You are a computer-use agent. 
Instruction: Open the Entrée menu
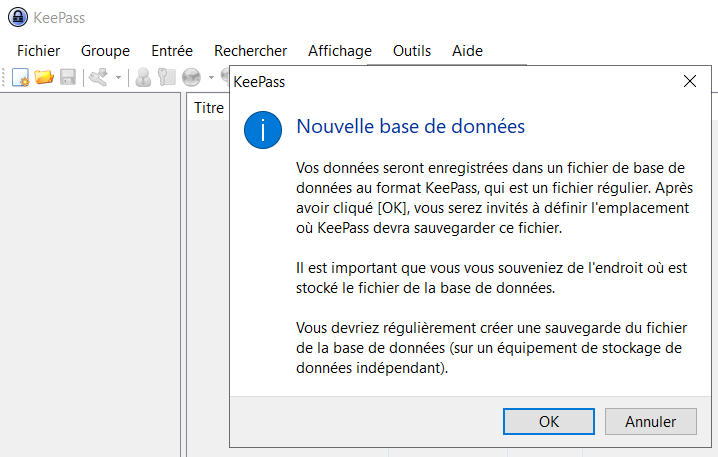(x=172, y=51)
